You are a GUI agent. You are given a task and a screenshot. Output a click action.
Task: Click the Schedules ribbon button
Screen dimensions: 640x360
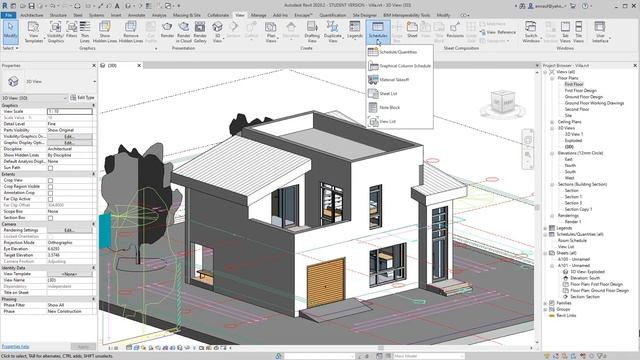point(378,31)
